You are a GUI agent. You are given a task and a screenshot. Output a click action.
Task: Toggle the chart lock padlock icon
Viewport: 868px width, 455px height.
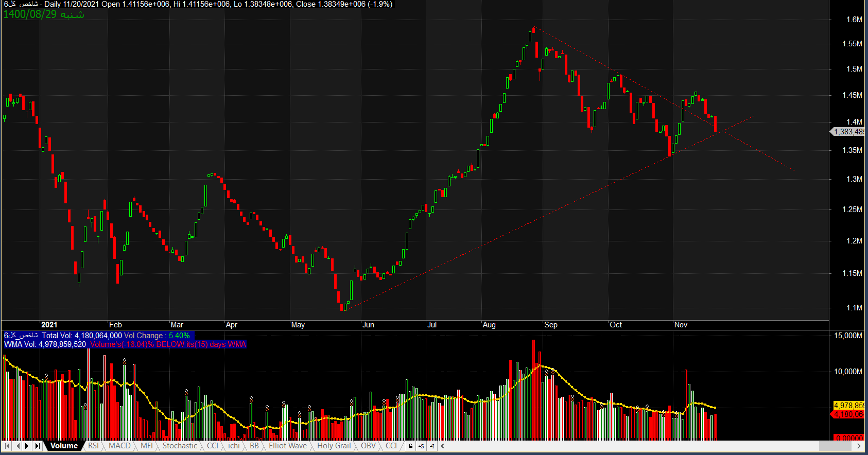point(410,446)
